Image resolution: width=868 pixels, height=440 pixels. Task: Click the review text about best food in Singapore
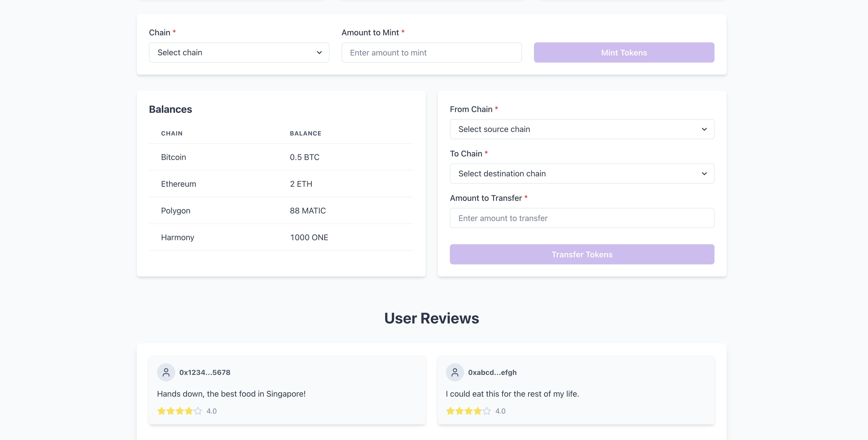(x=232, y=394)
